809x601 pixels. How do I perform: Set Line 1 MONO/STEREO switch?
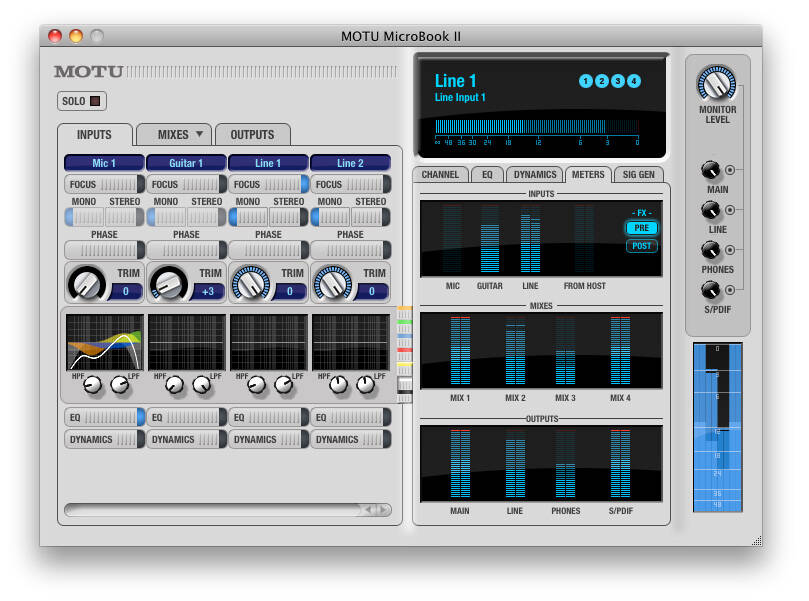(x=268, y=217)
